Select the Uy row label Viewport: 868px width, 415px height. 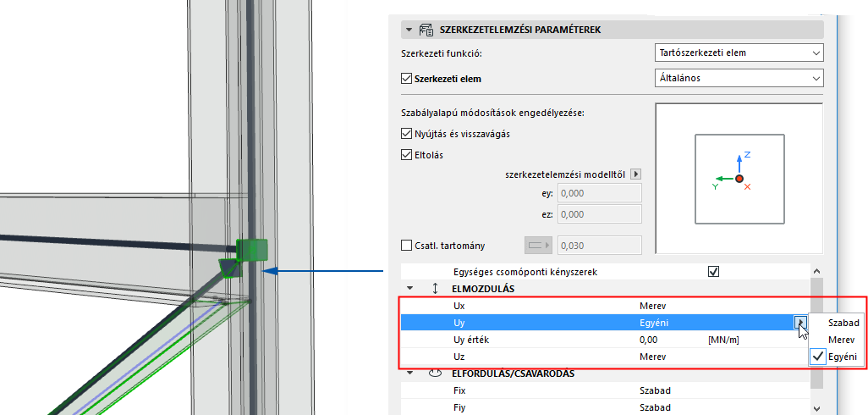tap(459, 323)
